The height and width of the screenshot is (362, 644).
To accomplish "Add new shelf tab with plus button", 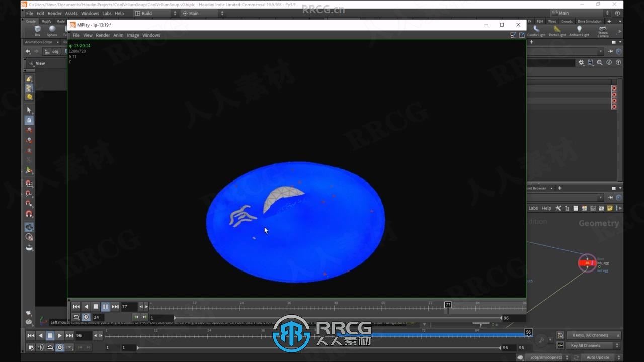I will point(609,21).
